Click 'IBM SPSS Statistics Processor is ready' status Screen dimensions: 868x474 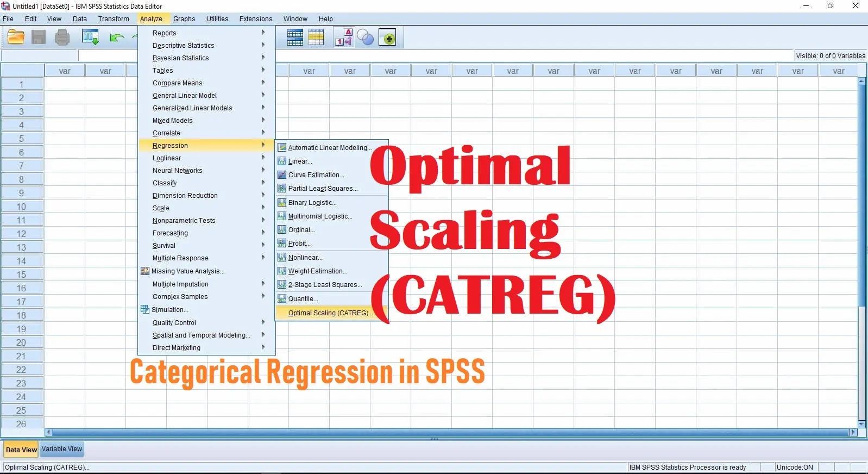(x=687, y=467)
